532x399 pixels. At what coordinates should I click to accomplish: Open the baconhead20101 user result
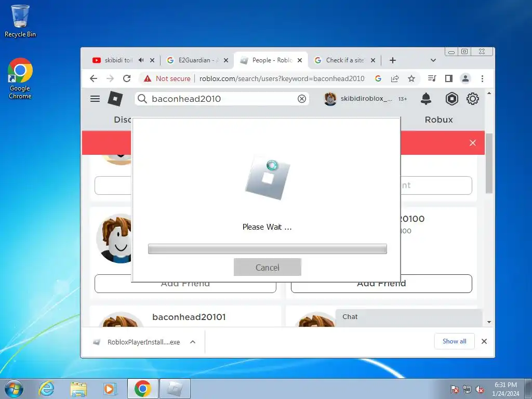coord(189,317)
